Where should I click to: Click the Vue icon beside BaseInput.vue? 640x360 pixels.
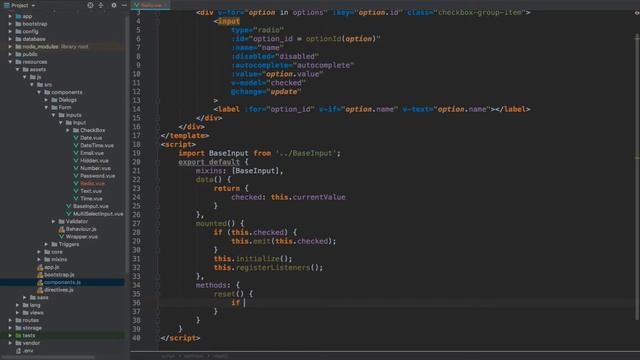pyautogui.click(x=69, y=206)
